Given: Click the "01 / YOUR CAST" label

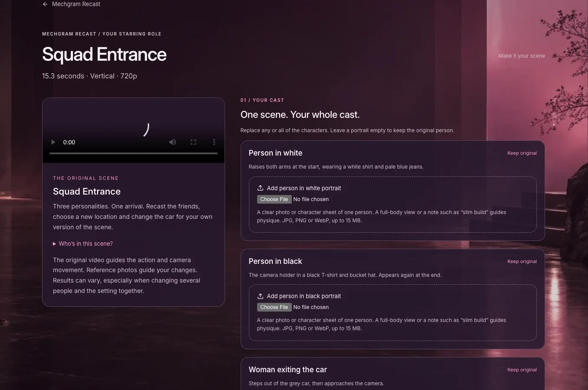Looking at the screenshot, I should click(x=262, y=100).
